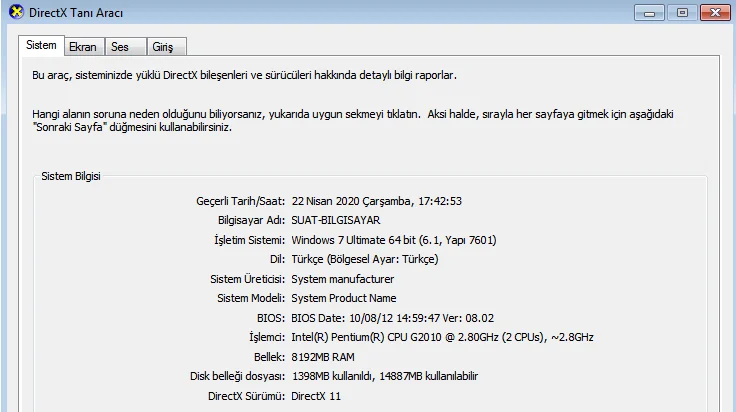The width and height of the screenshot is (736, 412).
Task: Click computer name SUAT-BILGISAYAR
Action: click(x=336, y=221)
